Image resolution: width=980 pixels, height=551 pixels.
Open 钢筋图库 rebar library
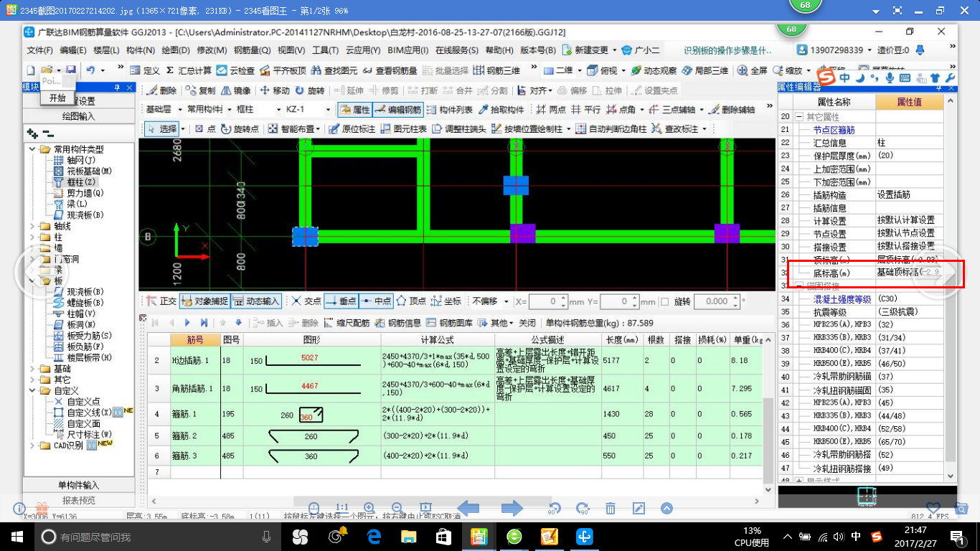click(x=451, y=323)
